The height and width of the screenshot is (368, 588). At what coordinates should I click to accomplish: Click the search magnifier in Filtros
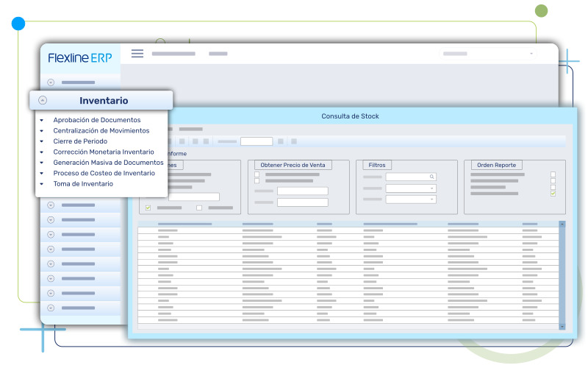pyautogui.click(x=432, y=177)
